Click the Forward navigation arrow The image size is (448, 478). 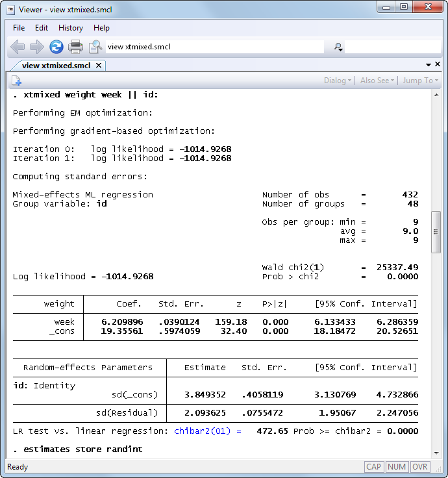[37, 47]
